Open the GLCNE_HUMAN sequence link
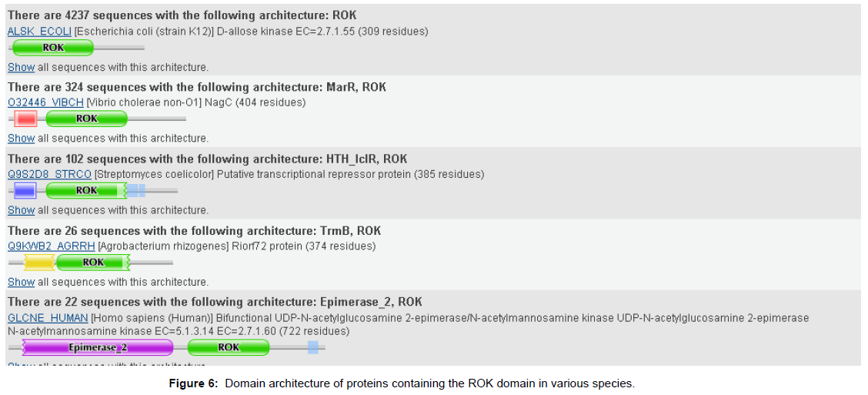 48,318
